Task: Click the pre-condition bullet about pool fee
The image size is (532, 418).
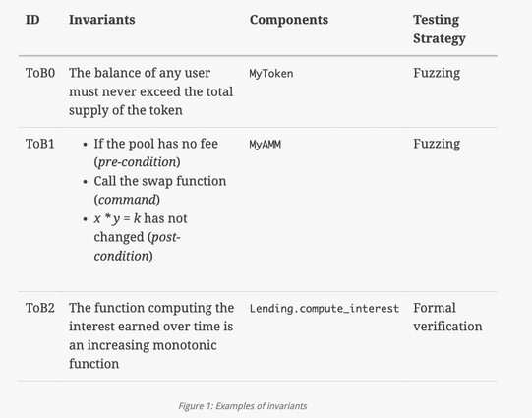Action: coord(156,153)
